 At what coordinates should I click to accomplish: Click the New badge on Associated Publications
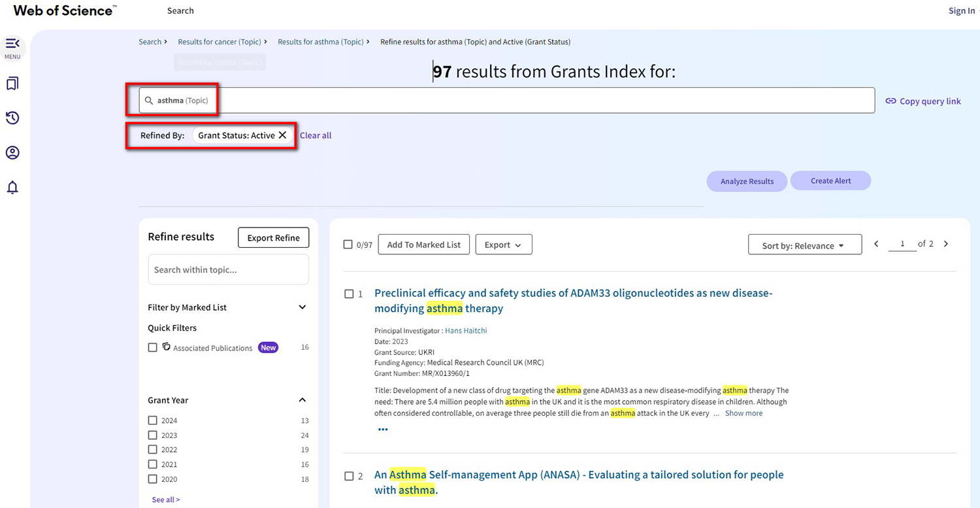pos(268,348)
